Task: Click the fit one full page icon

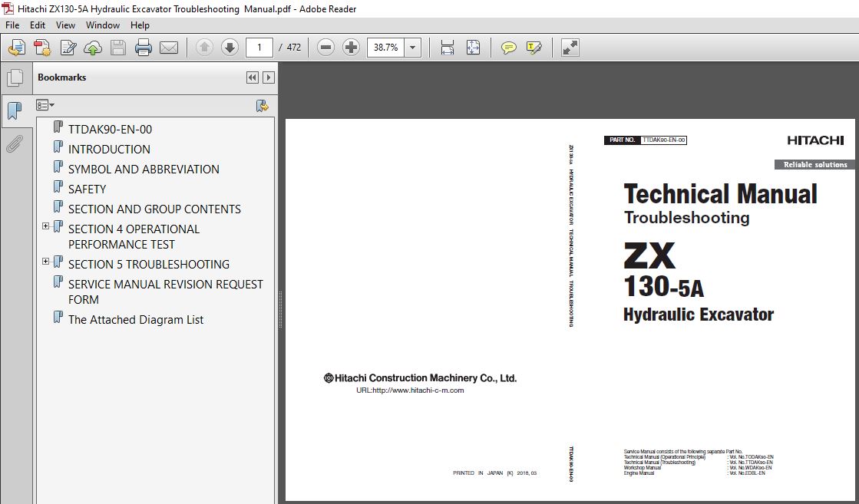Action: click(x=473, y=48)
